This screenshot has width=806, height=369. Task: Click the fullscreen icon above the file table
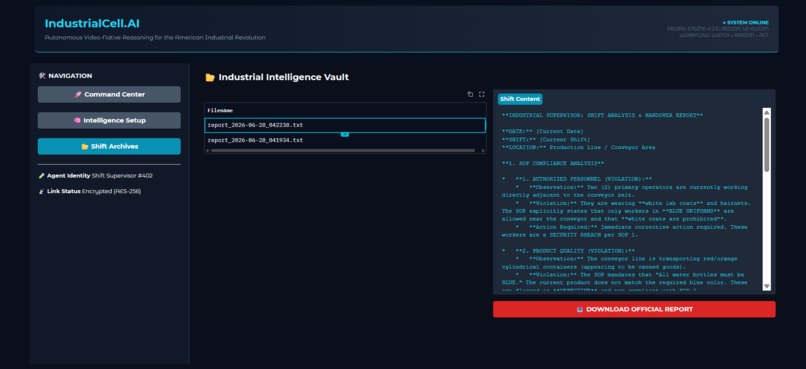tap(482, 94)
